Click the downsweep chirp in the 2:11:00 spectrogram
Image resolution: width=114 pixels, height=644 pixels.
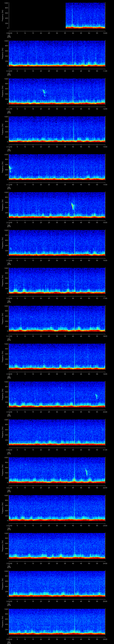[44, 92]
